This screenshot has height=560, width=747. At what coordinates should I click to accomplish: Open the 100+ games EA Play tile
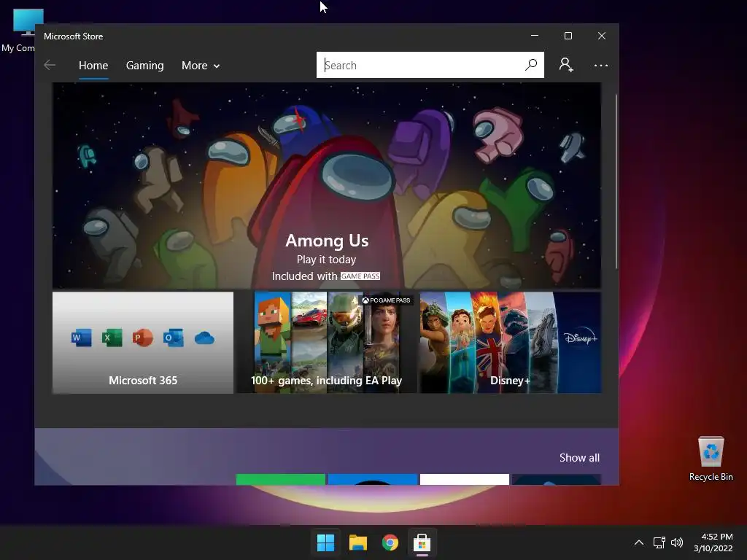click(x=327, y=343)
